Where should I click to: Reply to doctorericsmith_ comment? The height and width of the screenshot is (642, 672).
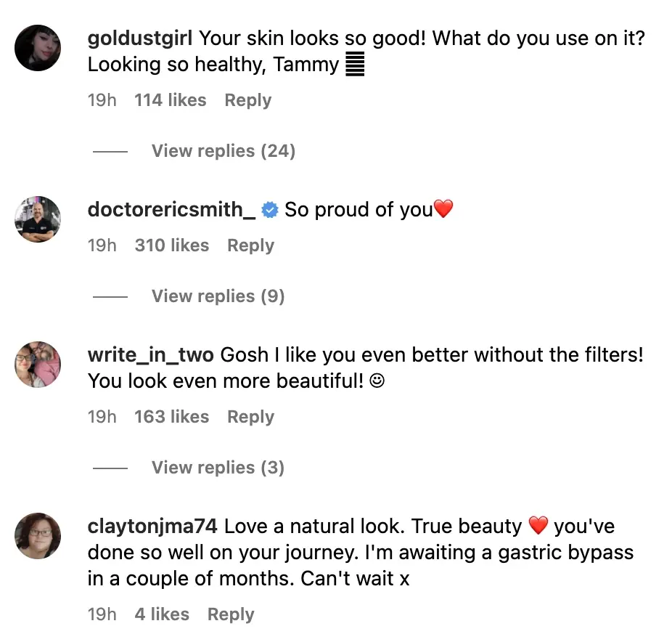pos(250,245)
